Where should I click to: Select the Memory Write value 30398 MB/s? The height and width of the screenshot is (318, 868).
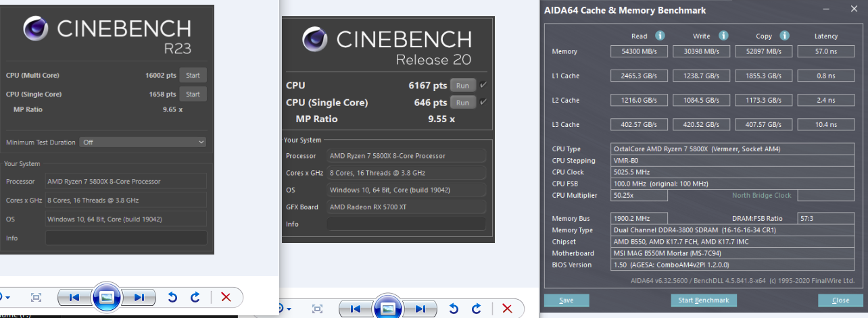pyautogui.click(x=701, y=51)
